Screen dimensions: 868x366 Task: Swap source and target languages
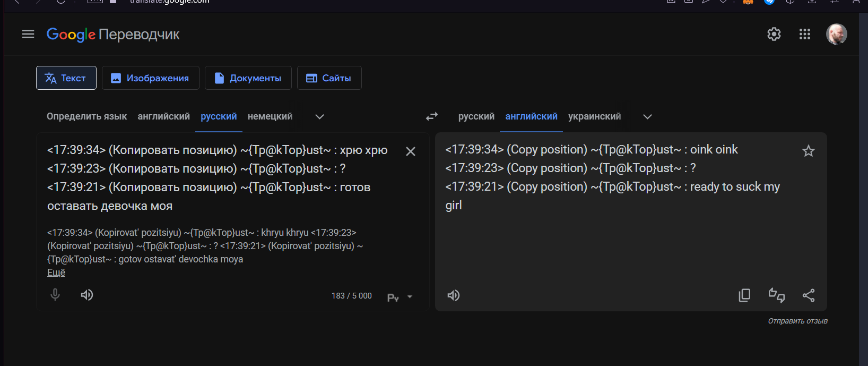pos(432,116)
